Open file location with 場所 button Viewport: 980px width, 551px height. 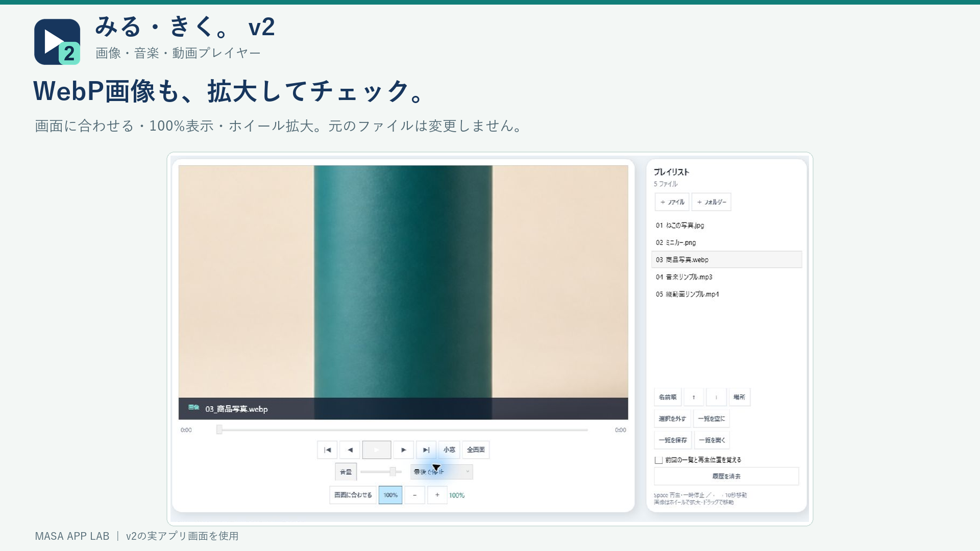click(739, 397)
